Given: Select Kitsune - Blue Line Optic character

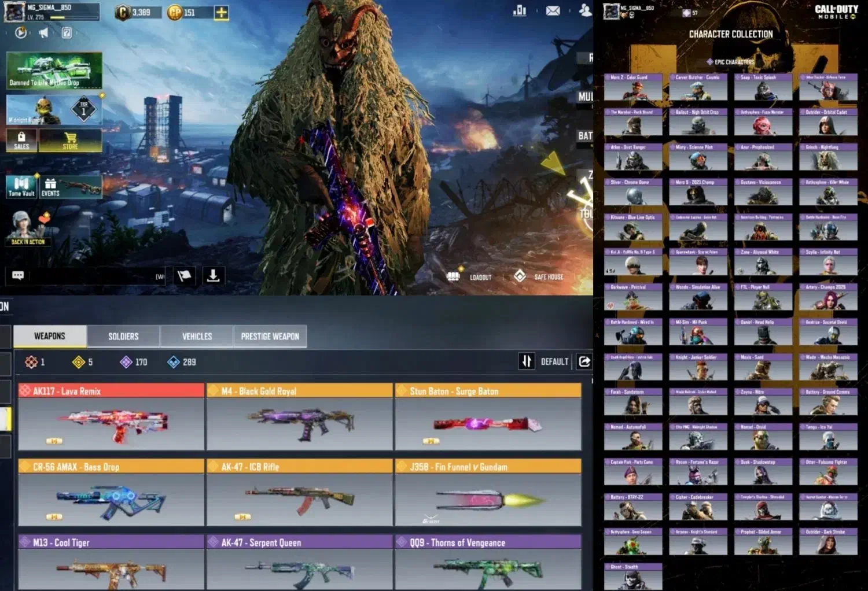Looking at the screenshot, I should click(633, 227).
